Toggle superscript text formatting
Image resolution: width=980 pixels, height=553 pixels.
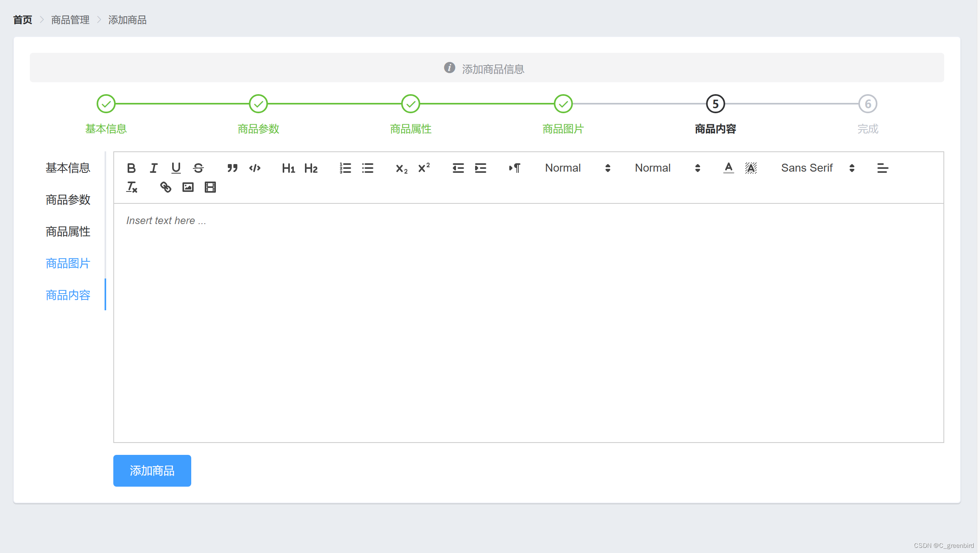tap(423, 168)
